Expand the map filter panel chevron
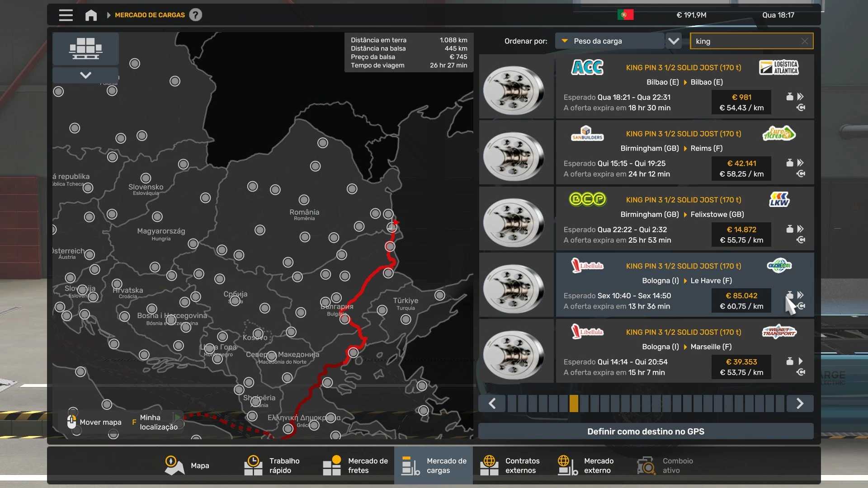The image size is (868, 488). 85,75
